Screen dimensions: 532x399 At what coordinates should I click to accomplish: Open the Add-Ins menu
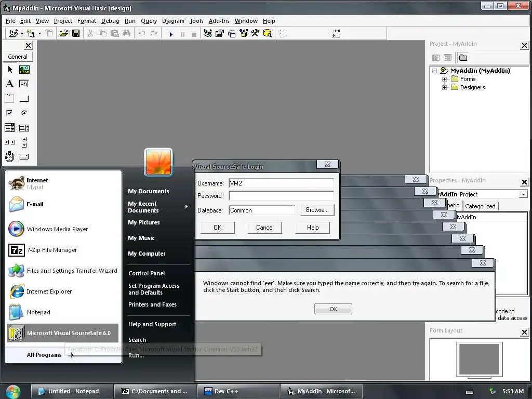coord(219,21)
